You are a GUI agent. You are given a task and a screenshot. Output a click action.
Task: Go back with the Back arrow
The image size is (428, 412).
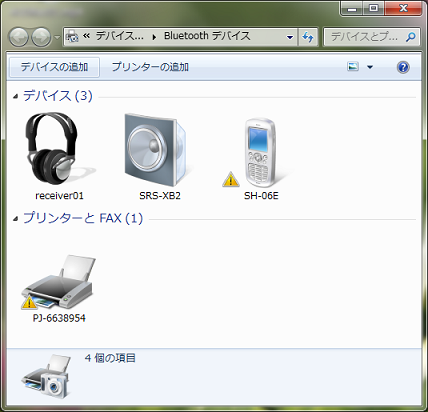[x=19, y=37]
